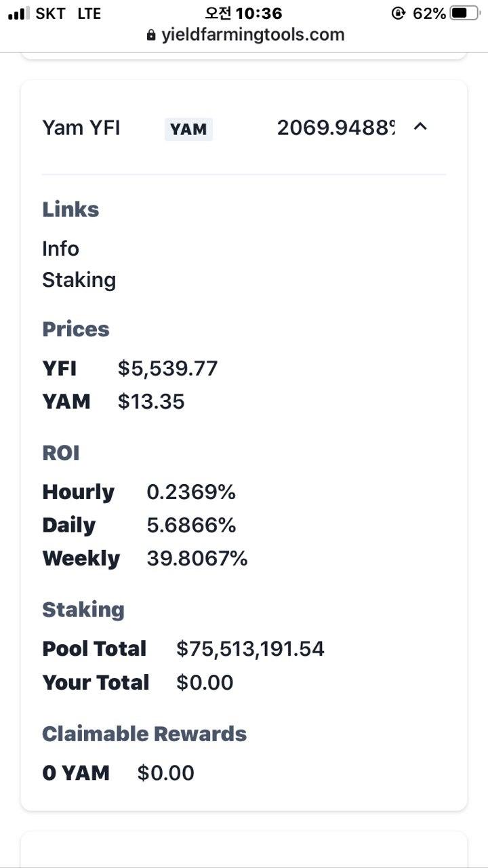Screen dimensions: 488x868
Task: Collapse the Yam YFI card chevron
Action: (x=420, y=127)
